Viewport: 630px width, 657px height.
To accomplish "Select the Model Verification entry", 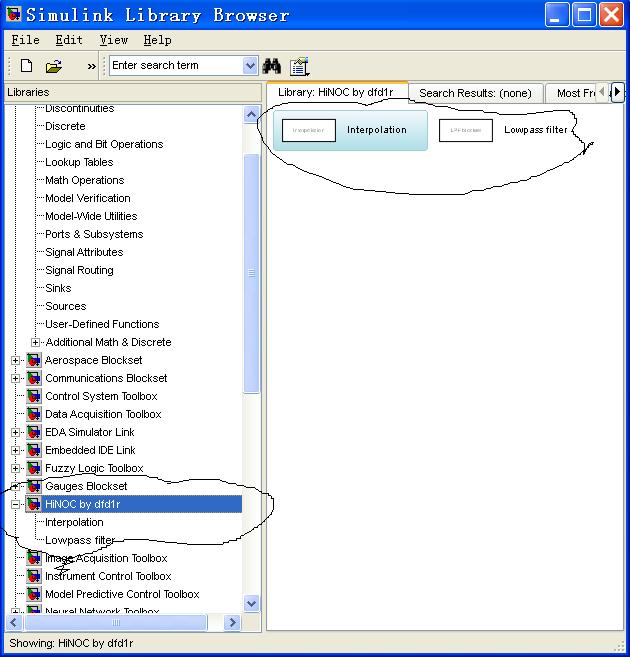I will (88, 198).
